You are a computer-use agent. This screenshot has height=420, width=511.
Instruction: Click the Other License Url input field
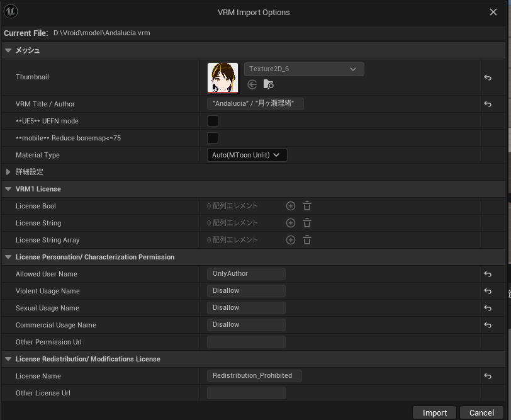[x=246, y=392]
